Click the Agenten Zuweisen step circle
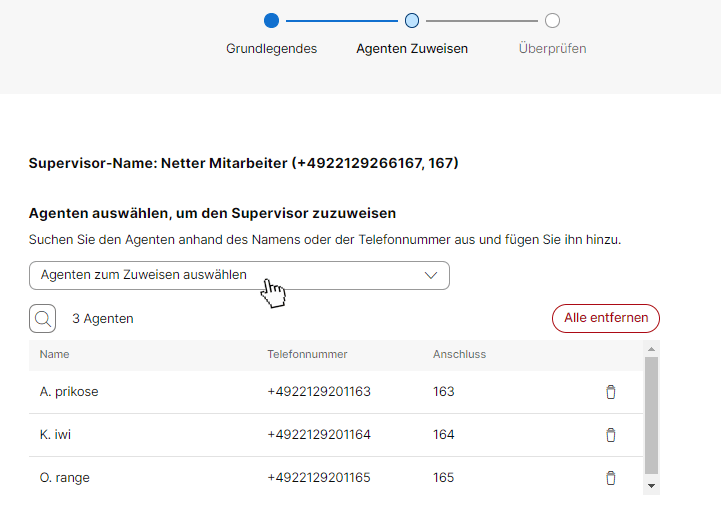Image resolution: width=721 pixels, height=523 pixels. pos(412,20)
